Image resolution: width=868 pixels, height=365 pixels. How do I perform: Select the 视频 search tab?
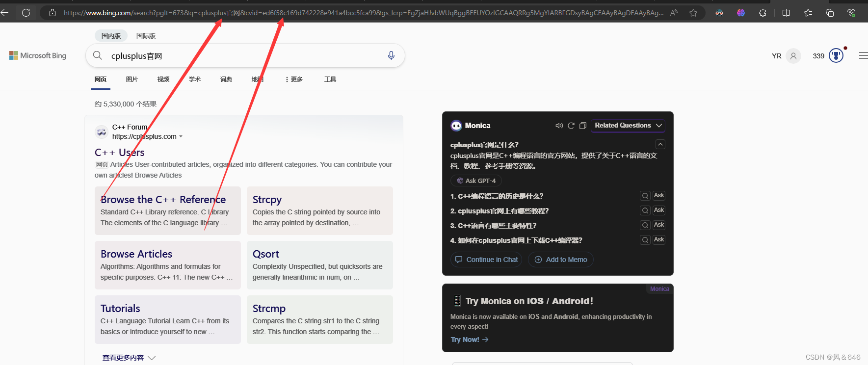[163, 79]
